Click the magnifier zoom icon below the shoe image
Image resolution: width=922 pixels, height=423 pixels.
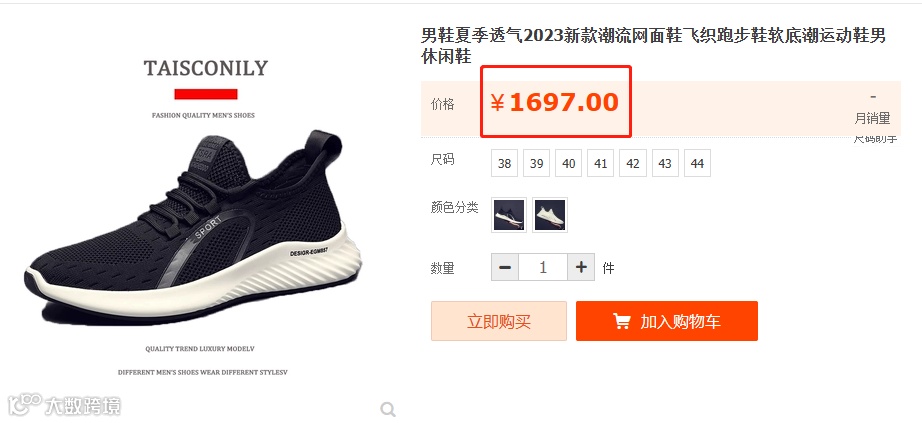(387, 409)
